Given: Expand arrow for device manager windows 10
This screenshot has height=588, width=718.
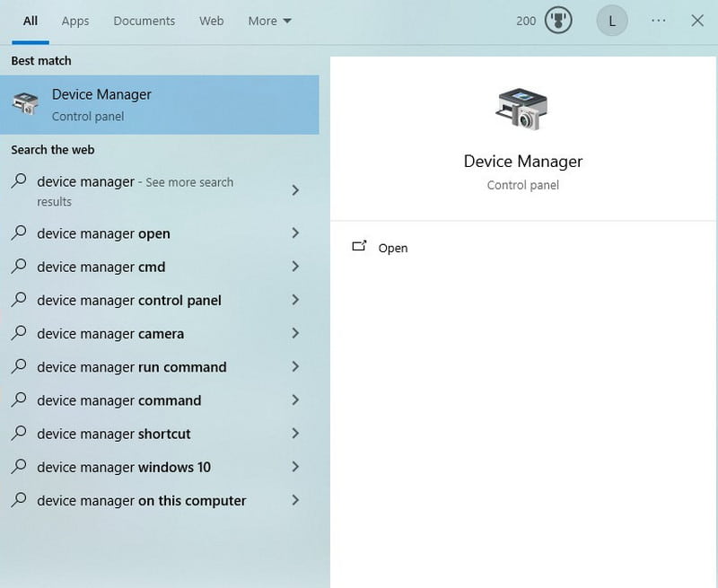Looking at the screenshot, I should coord(295,467).
